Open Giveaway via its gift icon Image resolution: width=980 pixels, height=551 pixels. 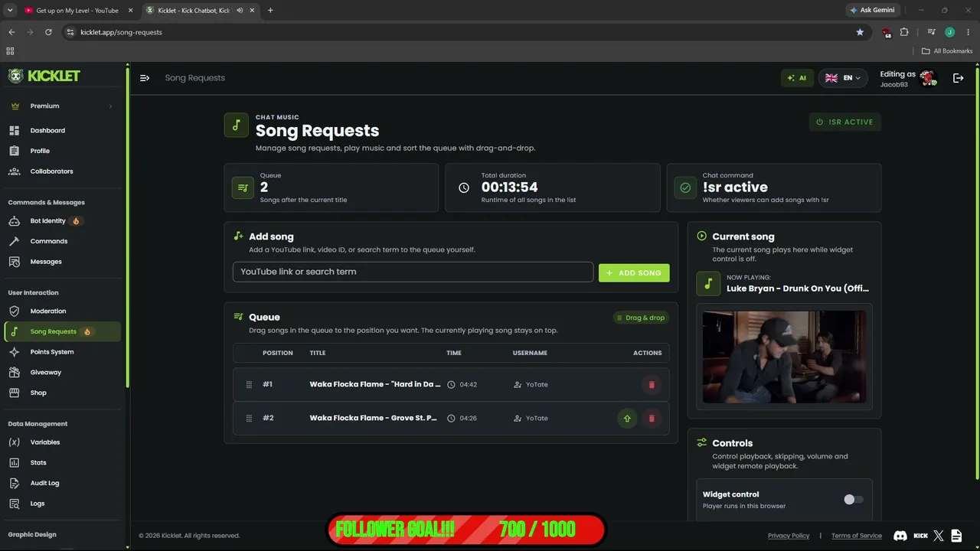point(14,373)
